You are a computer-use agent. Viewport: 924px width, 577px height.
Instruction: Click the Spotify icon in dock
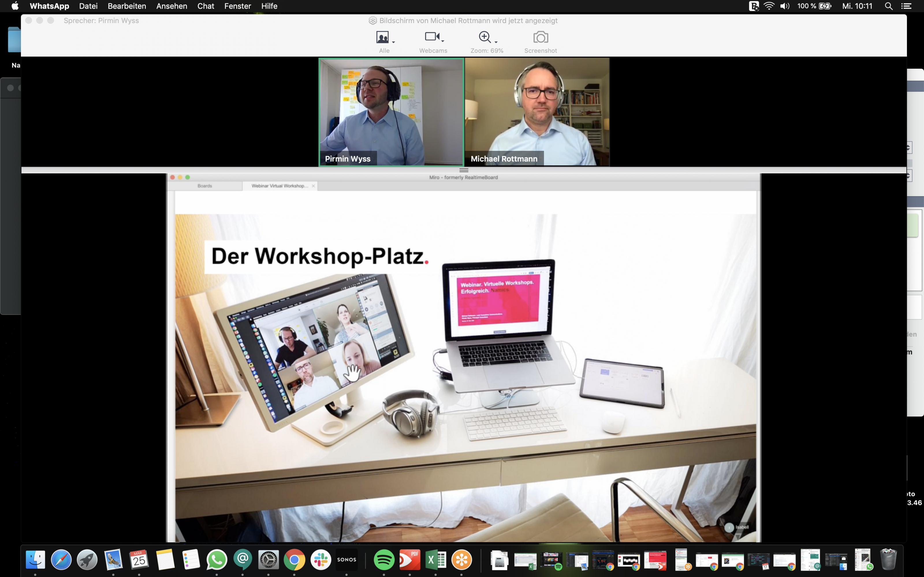tap(384, 560)
